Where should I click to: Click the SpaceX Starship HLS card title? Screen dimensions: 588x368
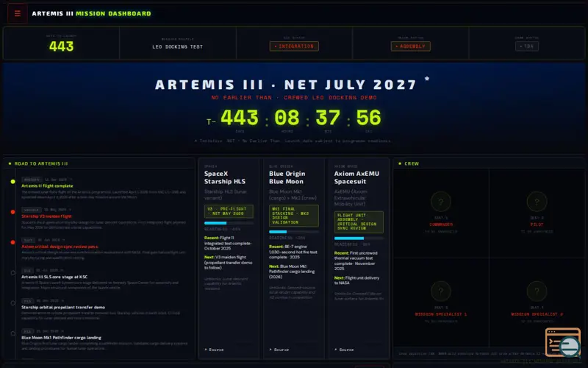click(x=225, y=177)
